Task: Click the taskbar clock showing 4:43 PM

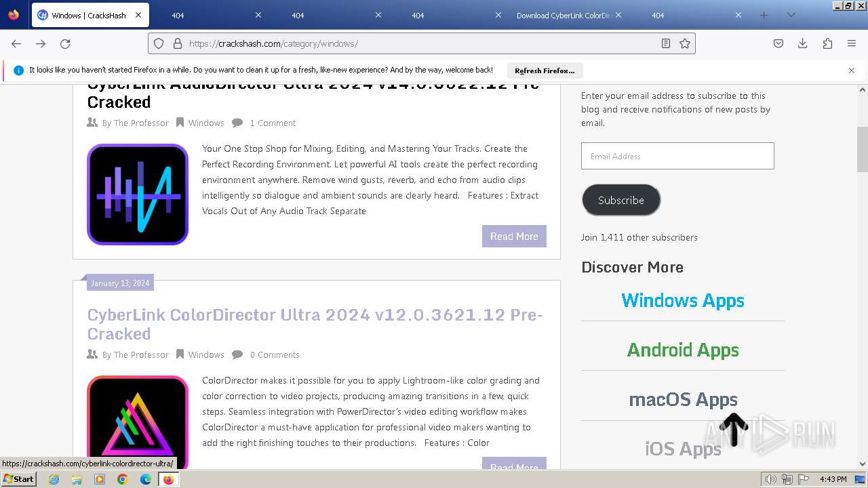Action: point(833,479)
